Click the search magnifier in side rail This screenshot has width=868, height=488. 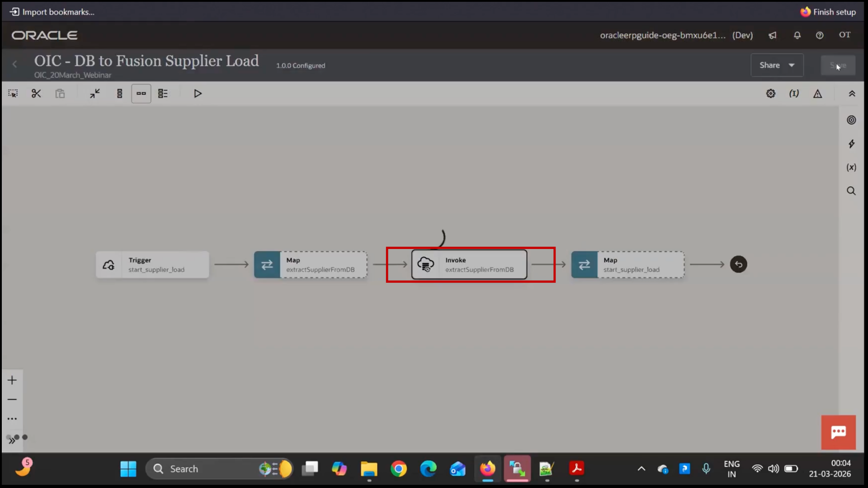[851, 191]
